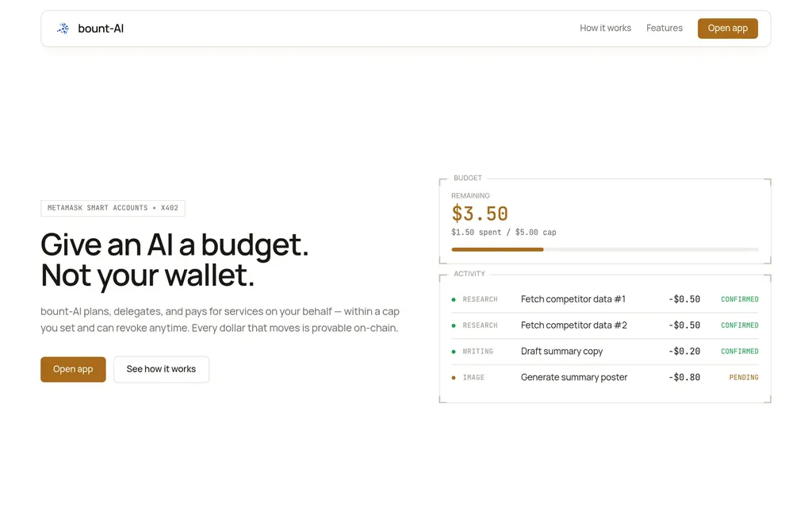Select the Fetch competitor data #1 row
The image size is (812, 508).
[605, 299]
